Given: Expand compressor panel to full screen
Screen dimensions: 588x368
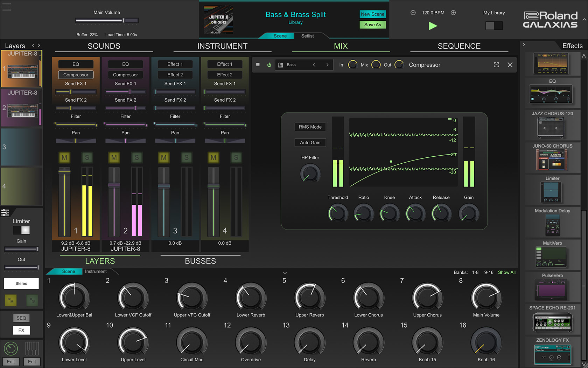Looking at the screenshot, I should point(496,65).
